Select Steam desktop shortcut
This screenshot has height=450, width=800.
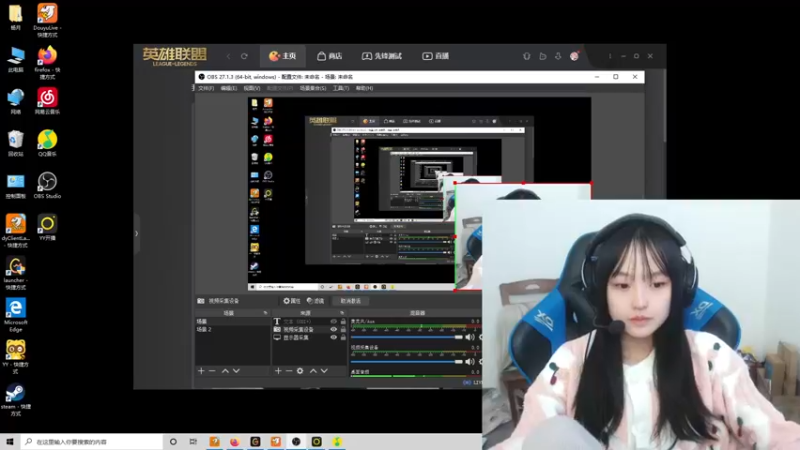point(16,399)
